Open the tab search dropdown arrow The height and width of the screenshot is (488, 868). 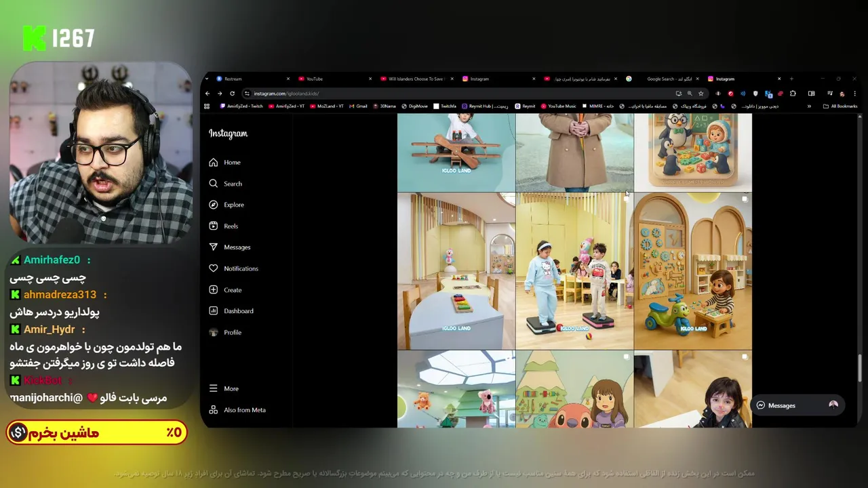pyautogui.click(x=208, y=79)
